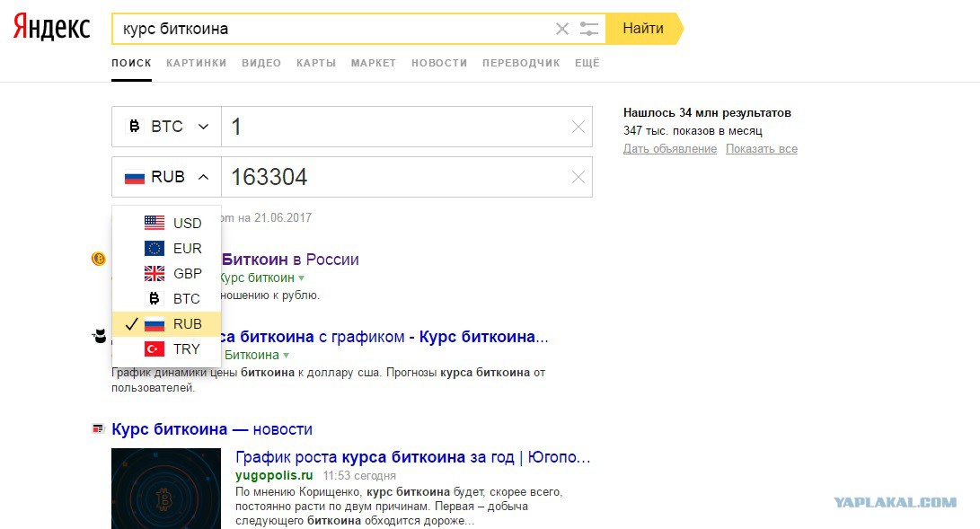Screen dimensions: 980x529
Task: Clear the BTC amount field value
Action: pos(578,127)
